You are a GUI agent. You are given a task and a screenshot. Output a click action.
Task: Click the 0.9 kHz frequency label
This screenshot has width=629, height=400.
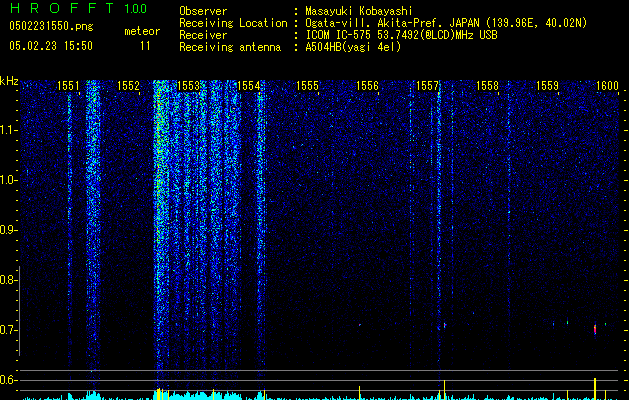8,230
